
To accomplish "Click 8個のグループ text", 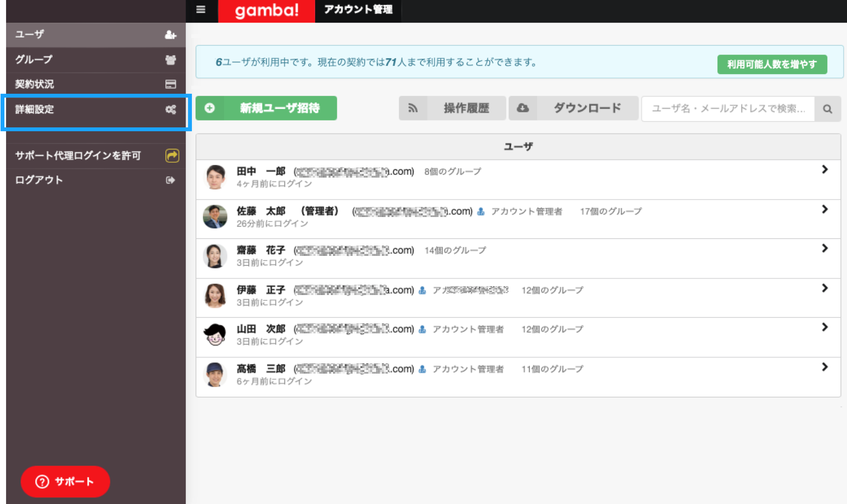I will point(453,171).
